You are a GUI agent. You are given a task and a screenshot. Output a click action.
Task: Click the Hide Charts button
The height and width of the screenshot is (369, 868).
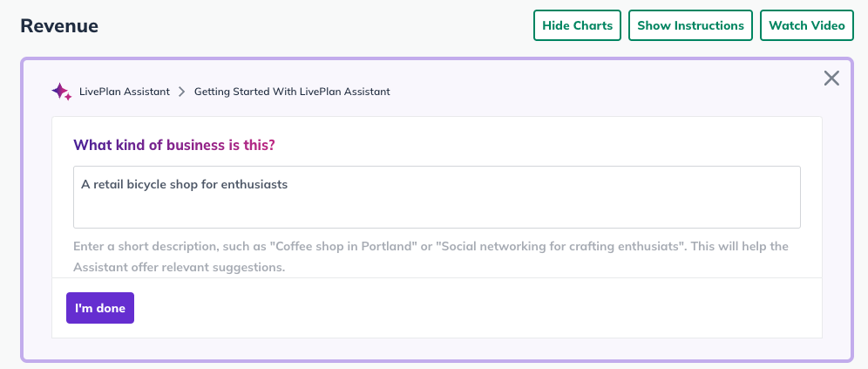[578, 25]
